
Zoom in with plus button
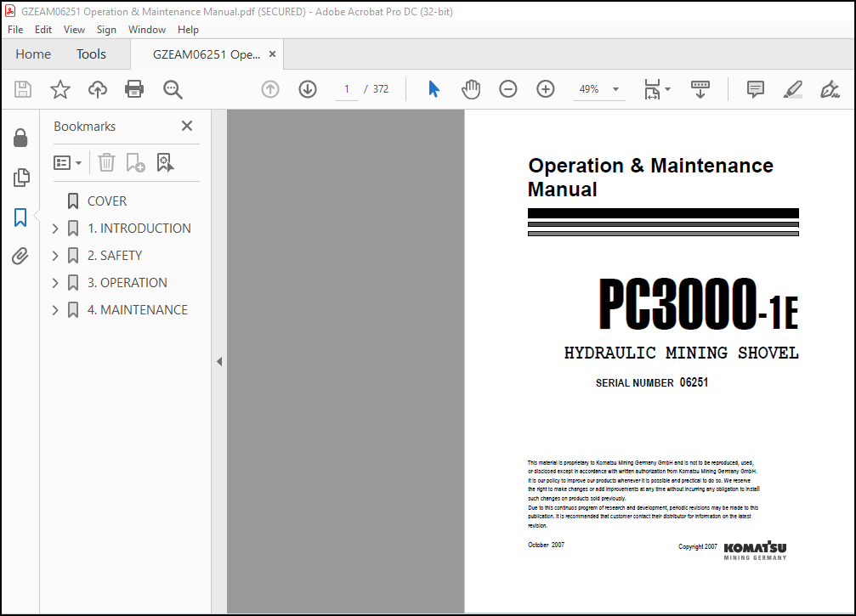click(x=546, y=89)
